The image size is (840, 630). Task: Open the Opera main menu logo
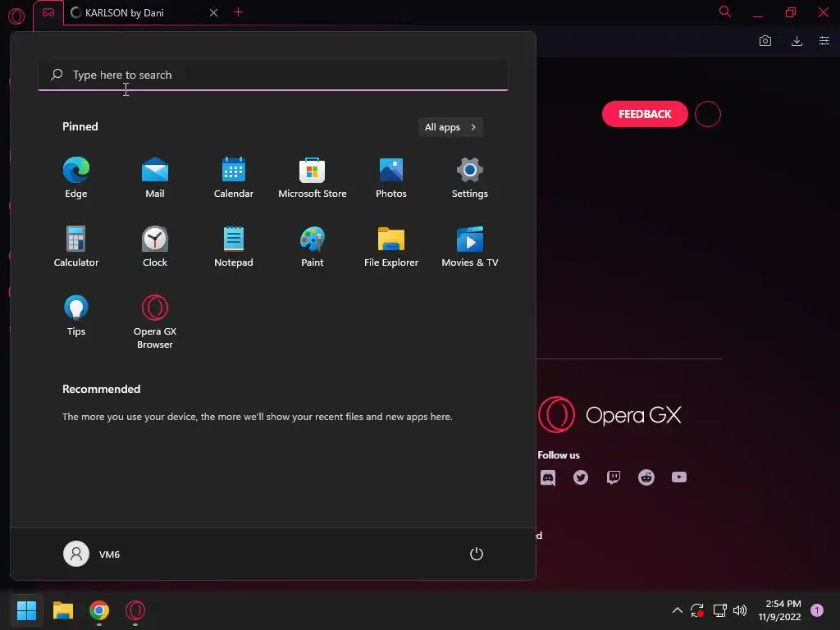[x=16, y=16]
